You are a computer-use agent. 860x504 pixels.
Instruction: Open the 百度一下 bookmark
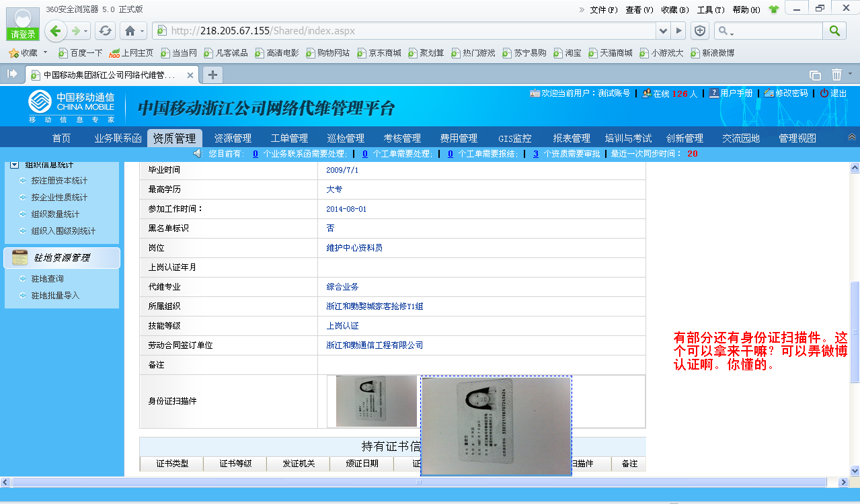(x=81, y=52)
